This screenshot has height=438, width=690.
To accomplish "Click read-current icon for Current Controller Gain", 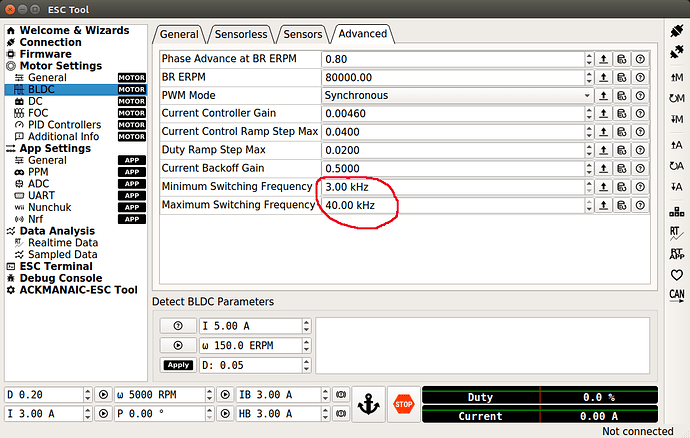I will 603,114.
